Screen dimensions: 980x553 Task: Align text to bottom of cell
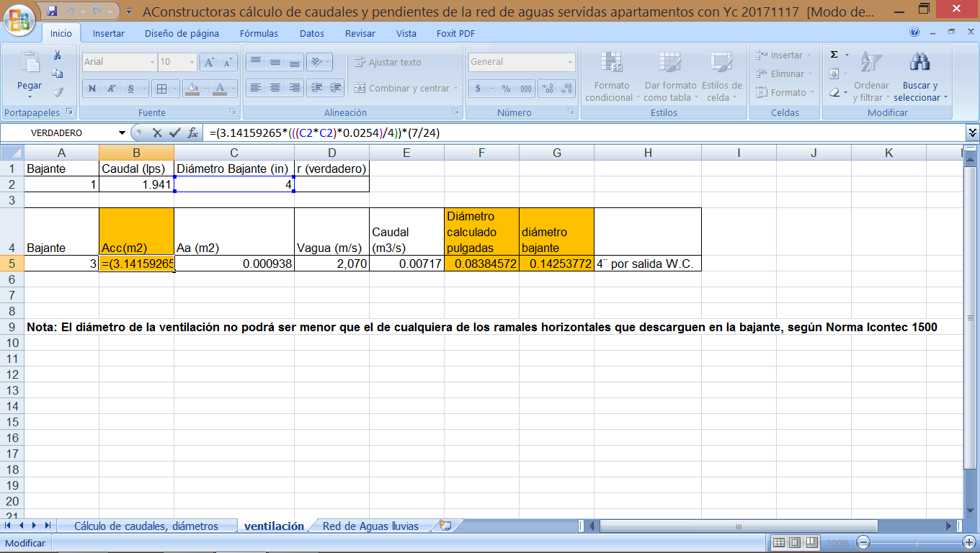[x=294, y=62]
